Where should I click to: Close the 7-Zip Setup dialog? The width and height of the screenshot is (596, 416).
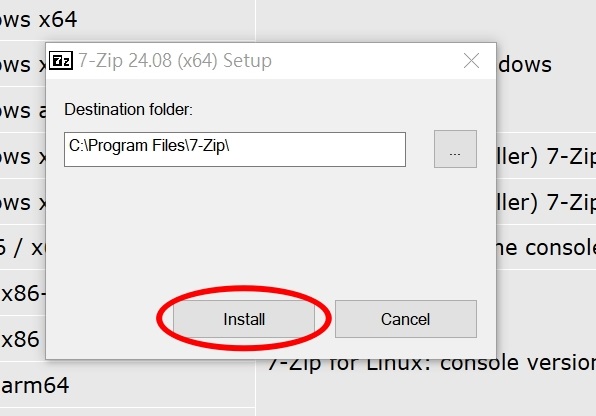(x=471, y=61)
